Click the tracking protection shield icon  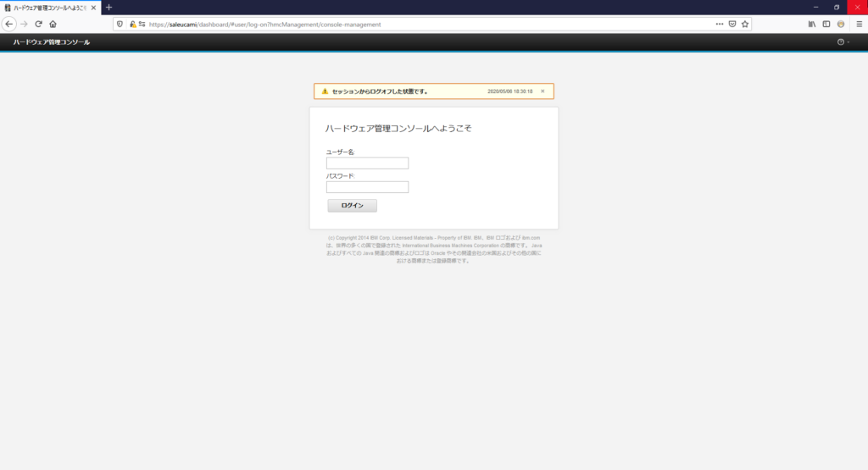(120, 25)
